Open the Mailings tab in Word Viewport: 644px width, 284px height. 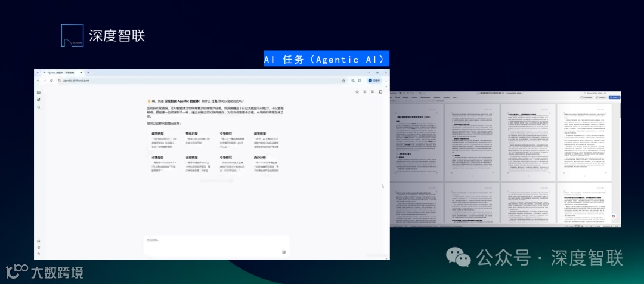436,97
